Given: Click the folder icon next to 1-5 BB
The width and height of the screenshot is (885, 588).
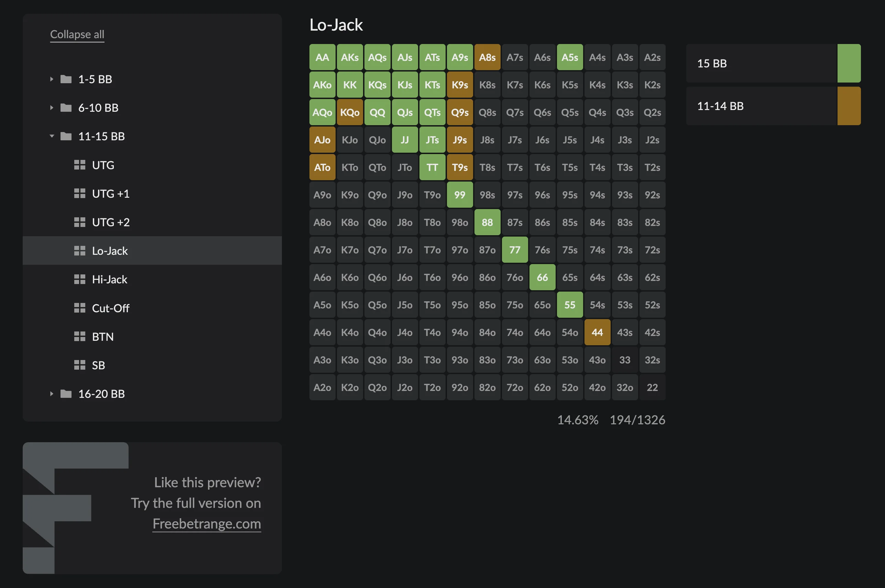Looking at the screenshot, I should point(66,79).
